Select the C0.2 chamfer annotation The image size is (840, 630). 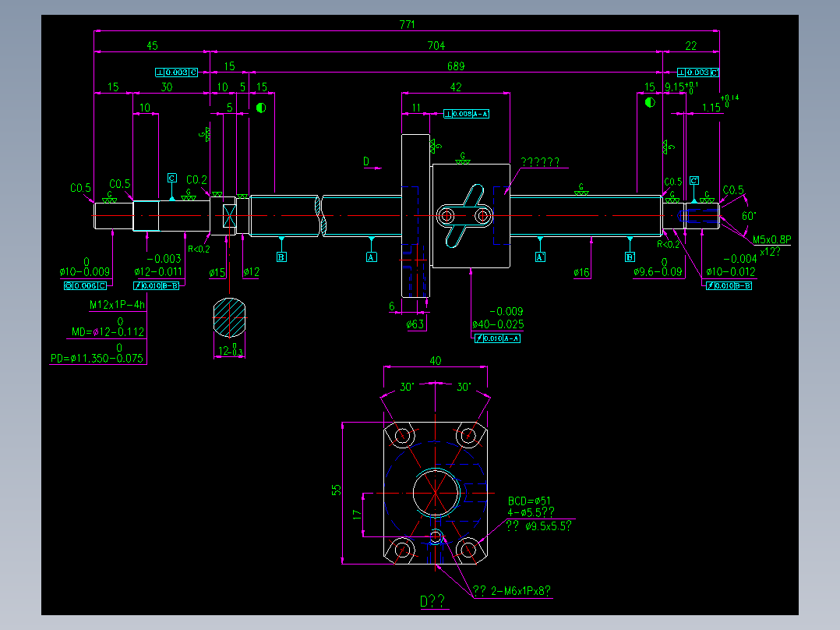click(196, 178)
